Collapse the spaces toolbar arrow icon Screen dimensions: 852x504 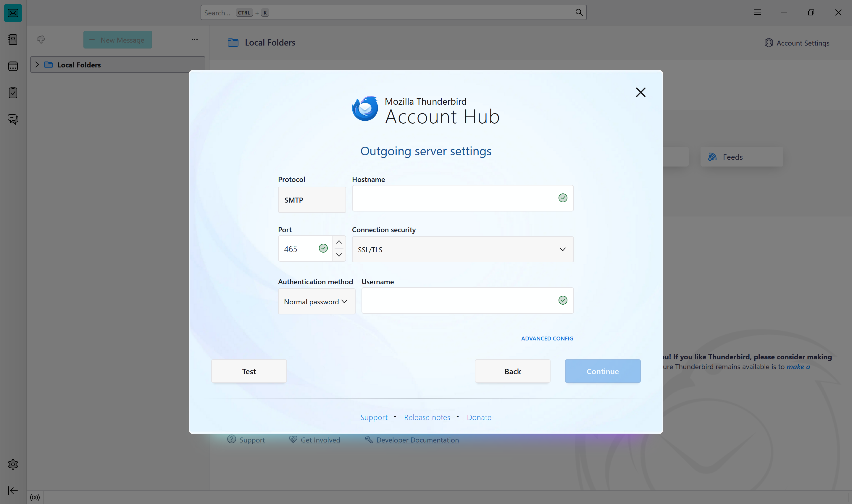[13, 490]
